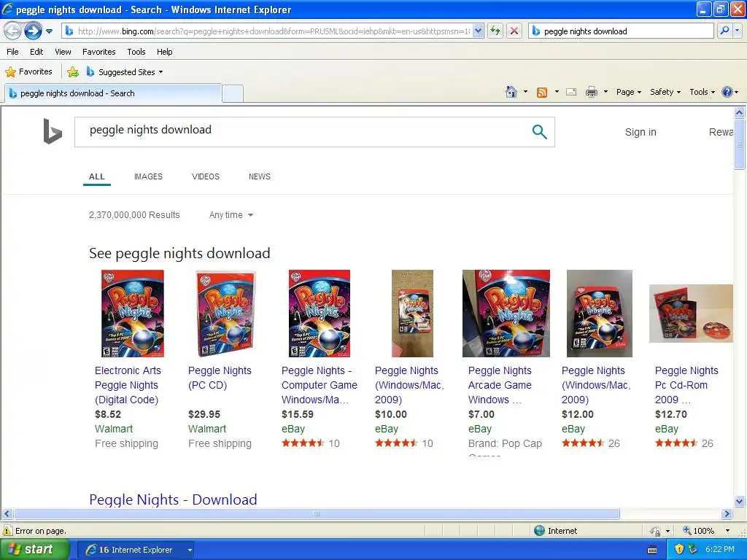Expand the address bar URL history dropdown
This screenshot has height=560, width=747.
[x=479, y=31]
